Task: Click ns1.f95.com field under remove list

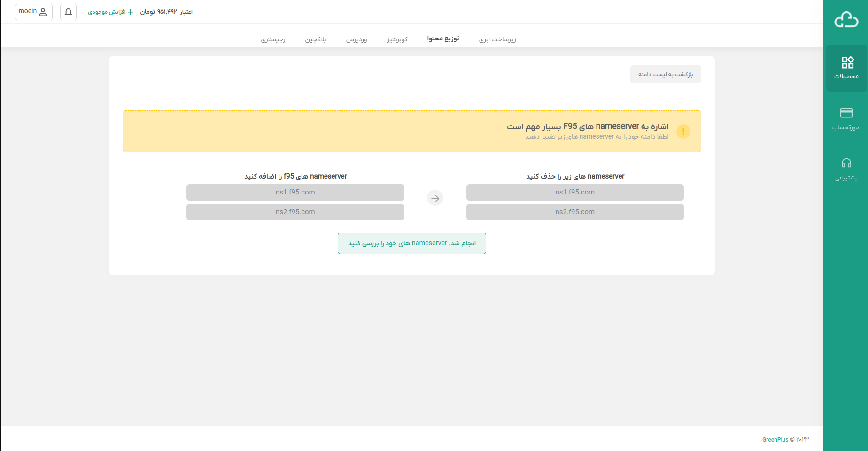Action: [x=574, y=192]
